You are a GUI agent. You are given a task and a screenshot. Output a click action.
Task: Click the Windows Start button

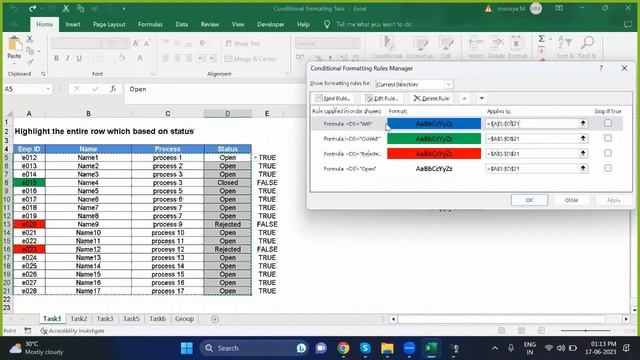point(187,348)
